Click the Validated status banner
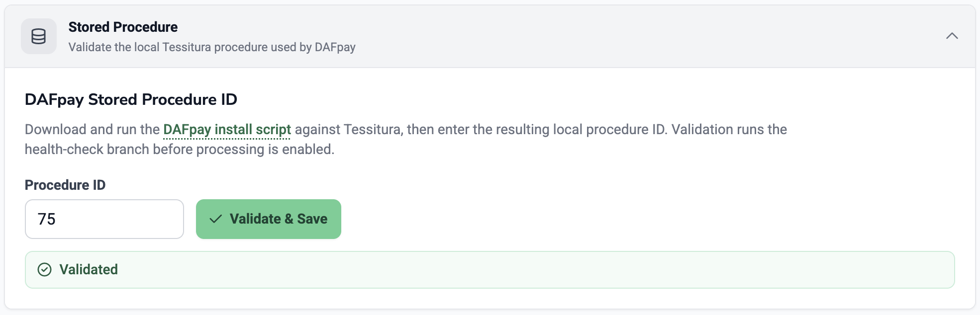 point(490,270)
